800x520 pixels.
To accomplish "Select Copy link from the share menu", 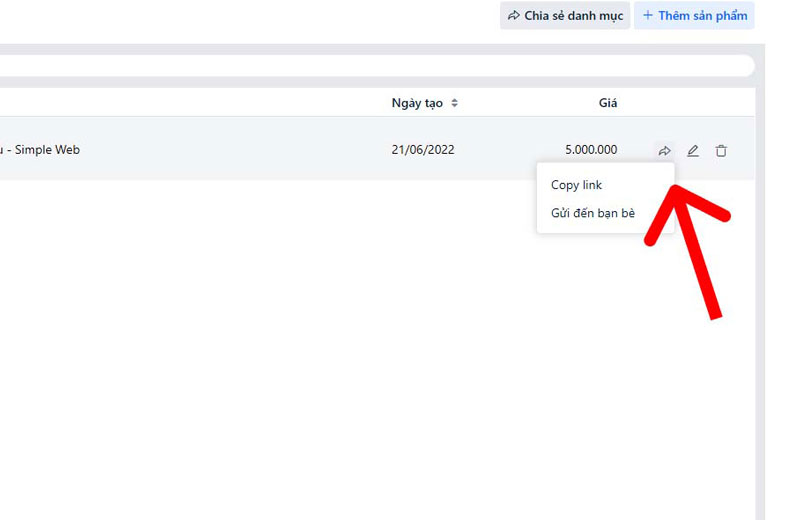I will pos(576,185).
